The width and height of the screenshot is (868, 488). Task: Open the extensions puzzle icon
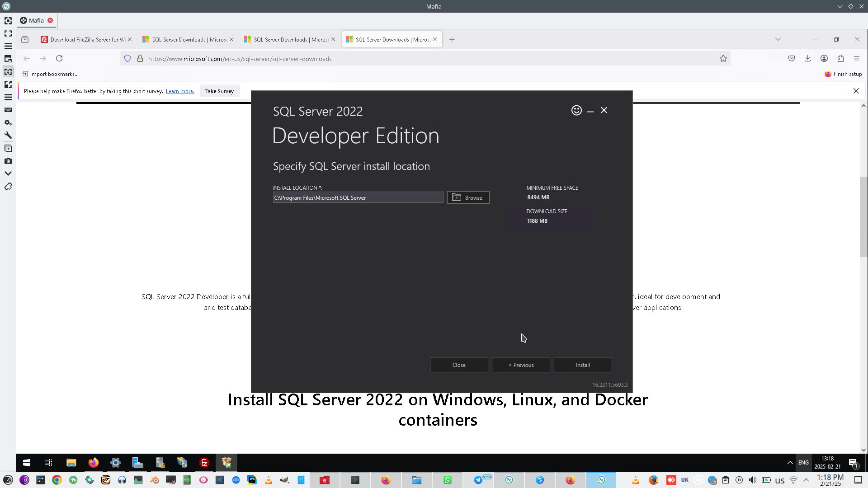pos(840,58)
